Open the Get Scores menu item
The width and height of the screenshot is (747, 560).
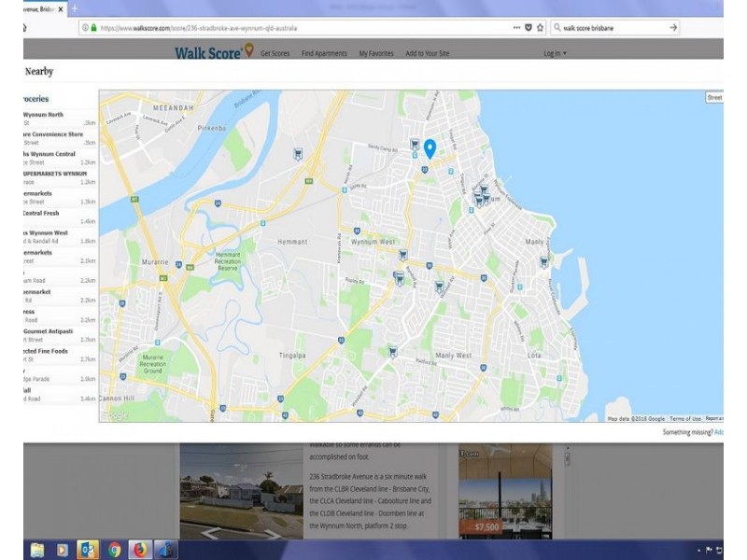[x=275, y=53]
